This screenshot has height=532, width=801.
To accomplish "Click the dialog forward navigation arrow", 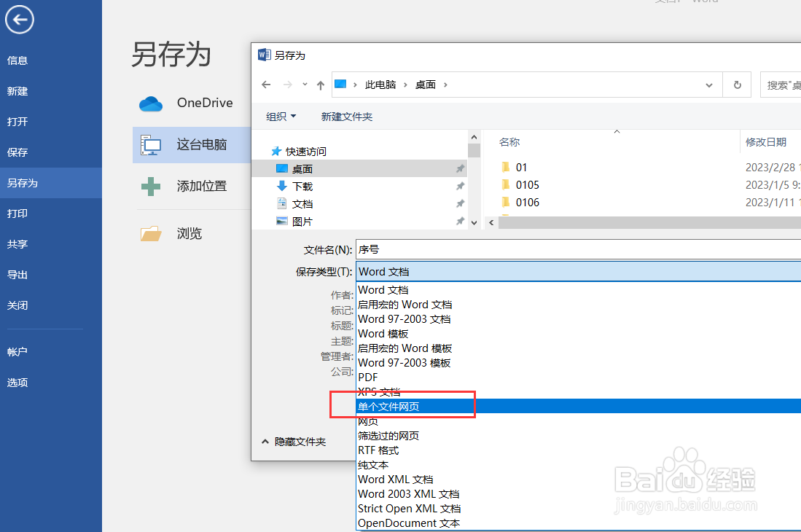I will 288,85.
